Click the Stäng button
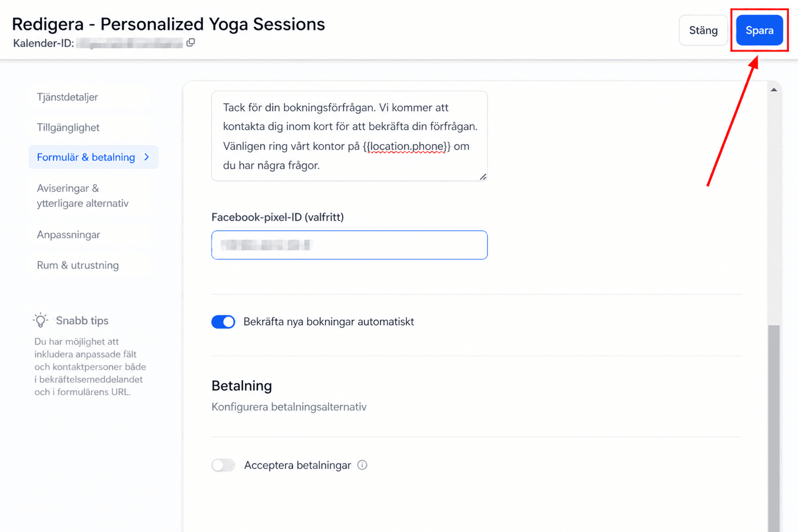 click(703, 30)
